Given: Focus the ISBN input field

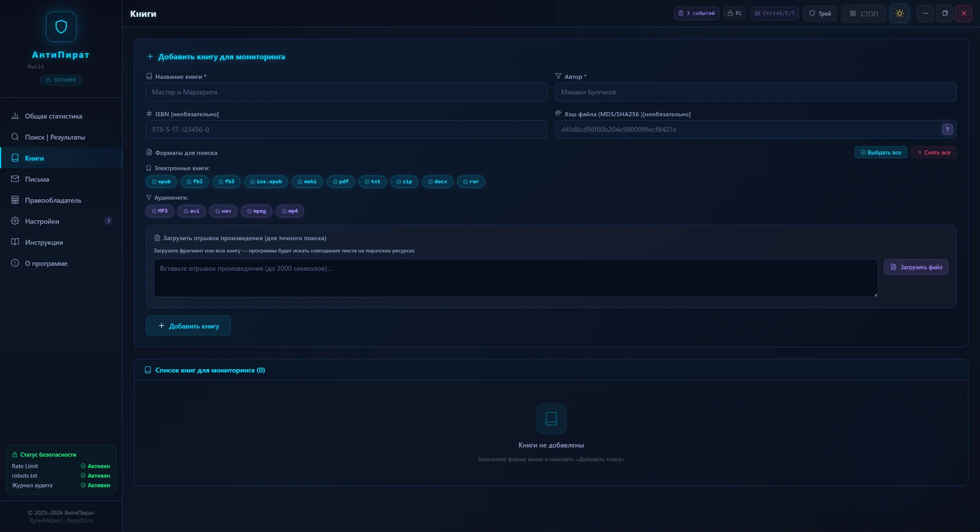Looking at the screenshot, I should tap(347, 130).
